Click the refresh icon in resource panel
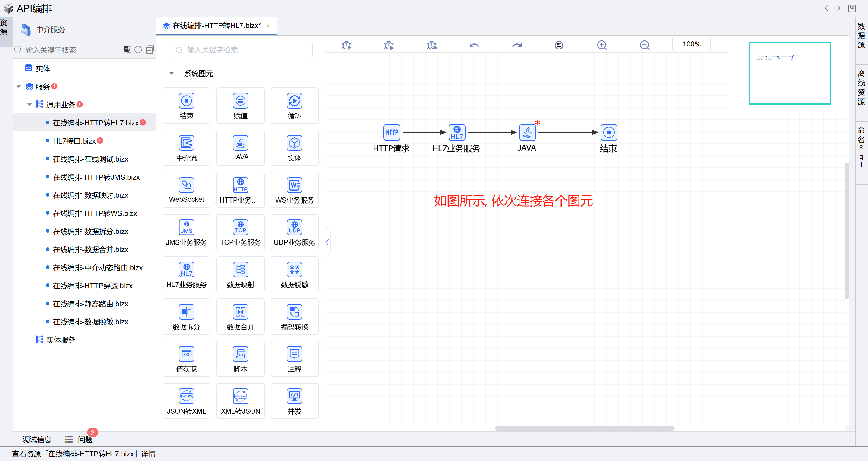This screenshot has width=868, height=461. pos(138,50)
